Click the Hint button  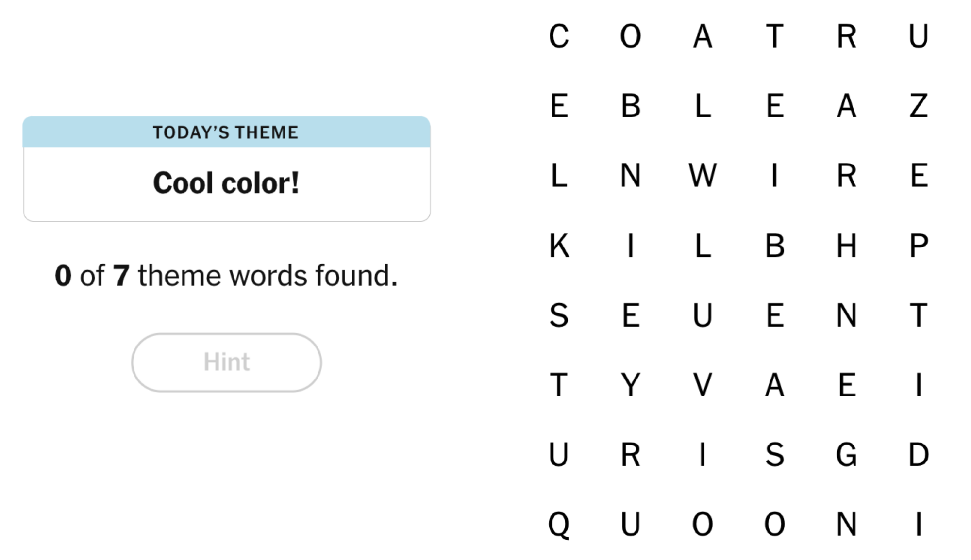click(226, 362)
